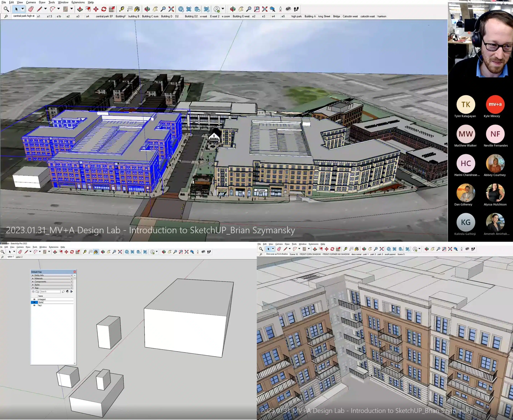Click the Add Tag Folder icon
Screen dimensions: 513x420
(x=37, y=291)
